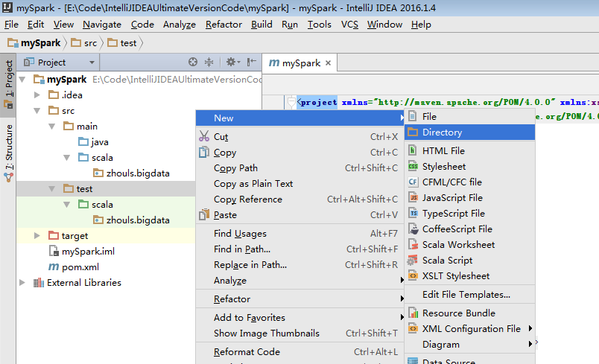Click the scroll-from-source target icon

click(x=193, y=62)
